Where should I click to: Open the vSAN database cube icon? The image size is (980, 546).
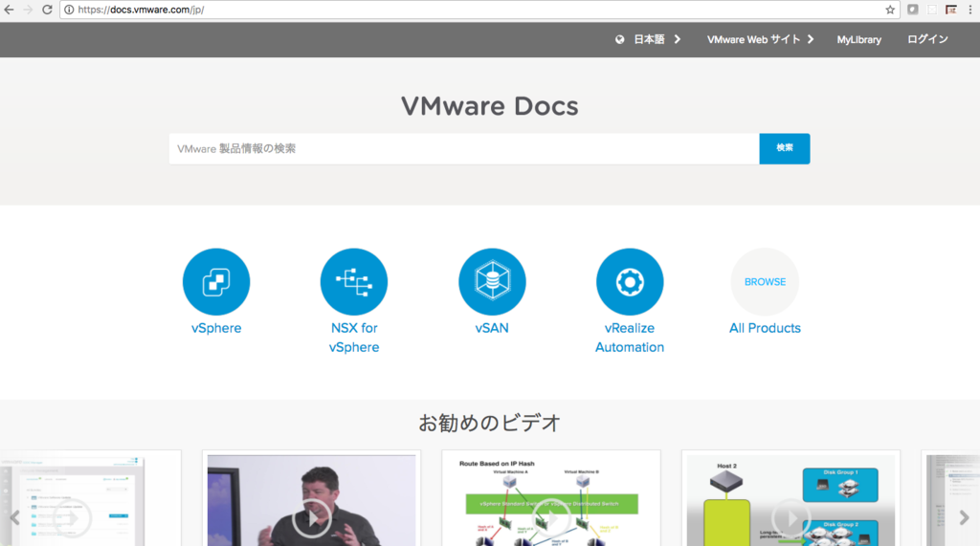[492, 282]
